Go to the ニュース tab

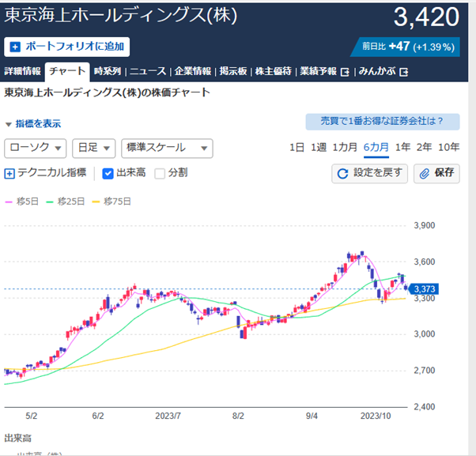click(148, 71)
